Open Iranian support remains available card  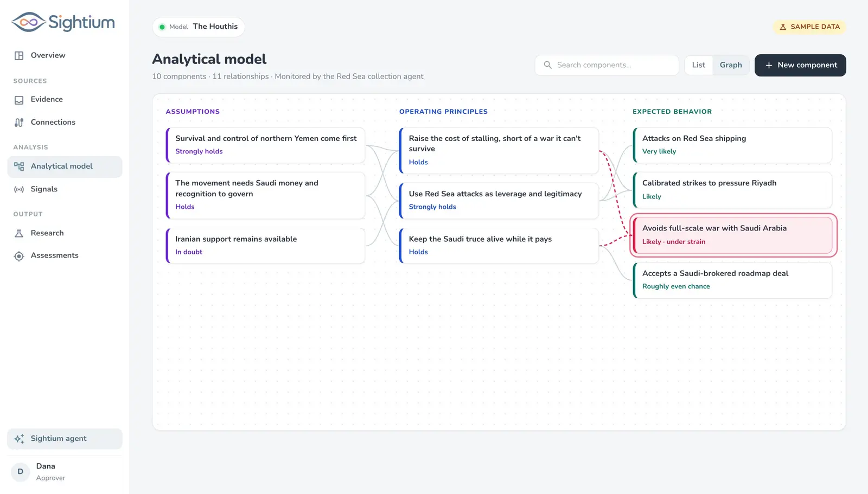(x=265, y=246)
